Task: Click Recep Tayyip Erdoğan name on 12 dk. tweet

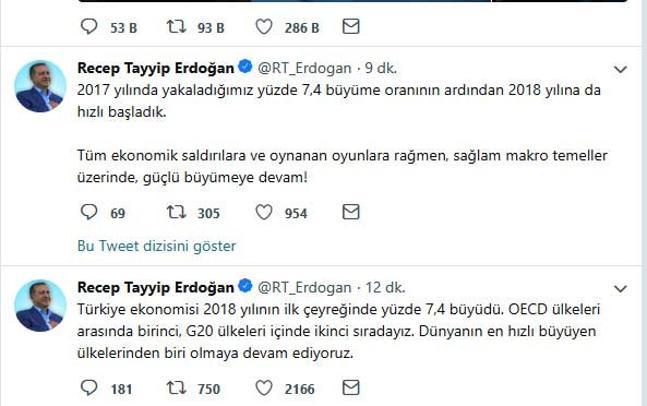Action: click(x=156, y=288)
